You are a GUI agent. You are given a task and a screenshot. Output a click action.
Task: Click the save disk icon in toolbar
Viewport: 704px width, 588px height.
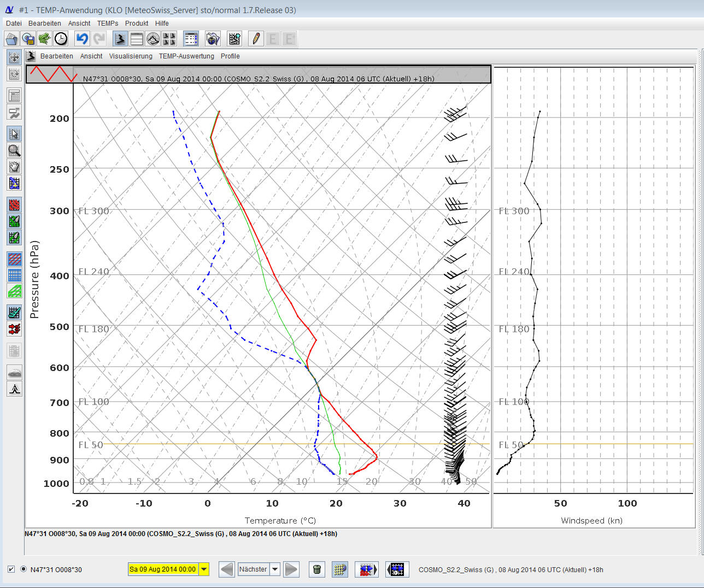coord(28,39)
